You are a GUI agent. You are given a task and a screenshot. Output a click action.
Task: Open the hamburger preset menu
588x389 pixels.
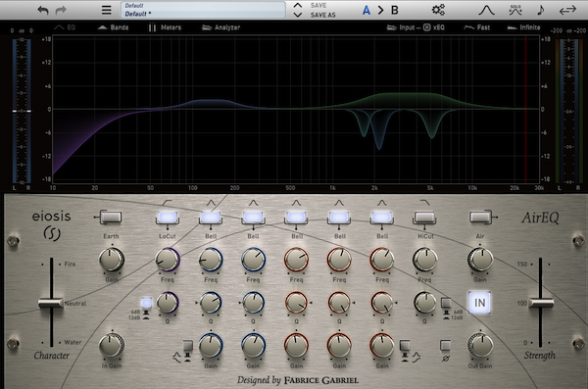pos(107,10)
